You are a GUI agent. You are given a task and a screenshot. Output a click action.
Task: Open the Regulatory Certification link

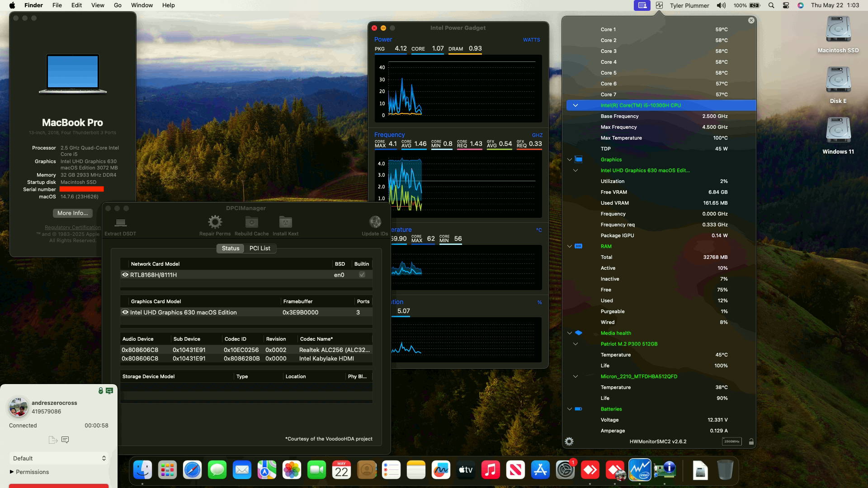click(x=72, y=227)
